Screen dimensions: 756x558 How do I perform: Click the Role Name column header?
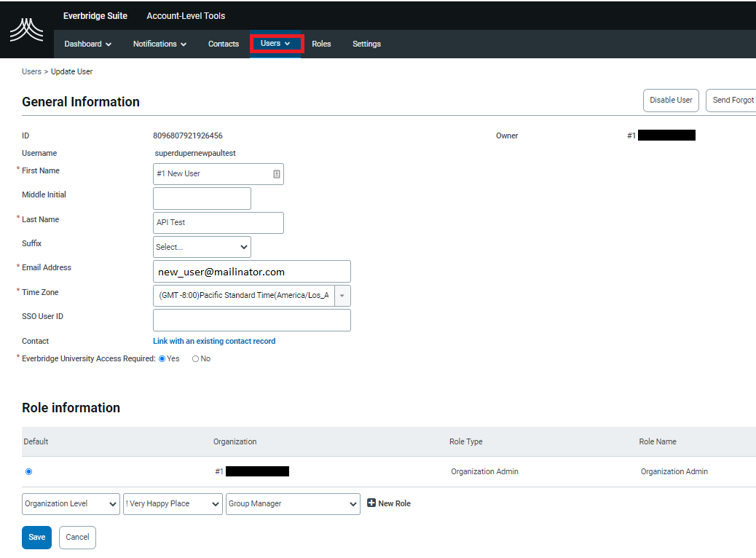pos(658,441)
